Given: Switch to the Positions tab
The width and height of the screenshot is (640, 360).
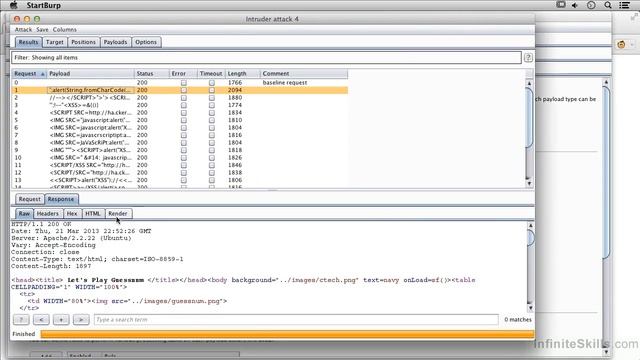Looking at the screenshot, I should 83,42.
